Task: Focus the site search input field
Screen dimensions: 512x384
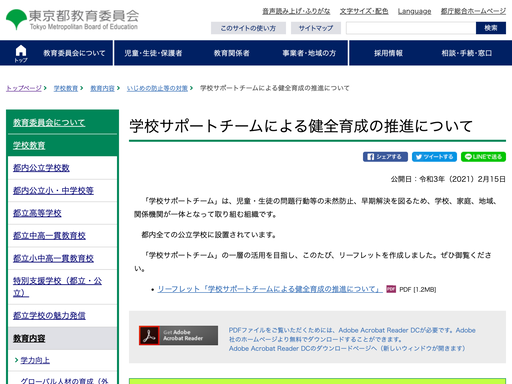Action: point(411,28)
